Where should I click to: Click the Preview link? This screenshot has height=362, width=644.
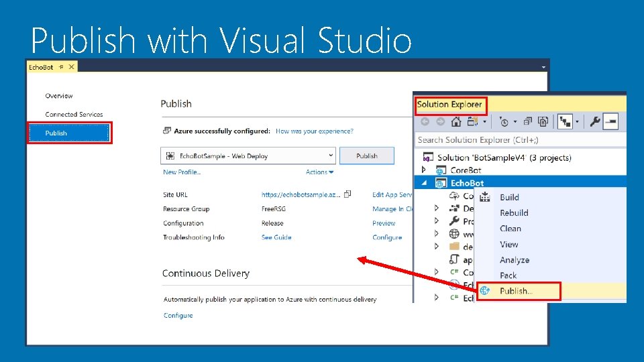[384, 223]
